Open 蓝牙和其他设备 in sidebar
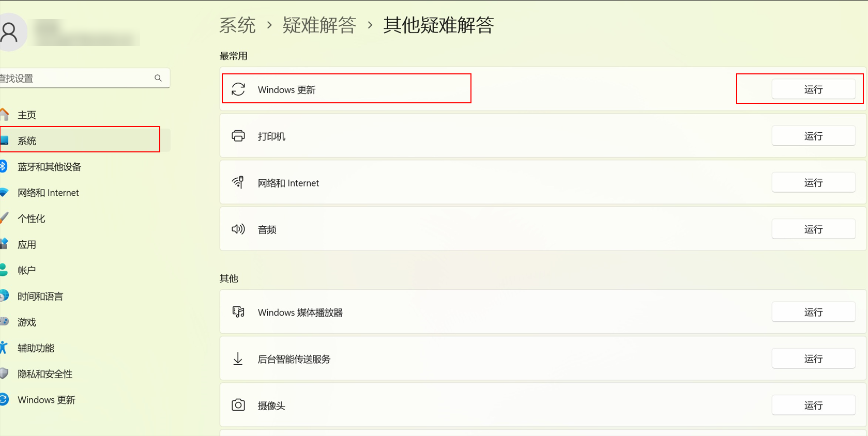This screenshot has width=868, height=436. (49, 166)
